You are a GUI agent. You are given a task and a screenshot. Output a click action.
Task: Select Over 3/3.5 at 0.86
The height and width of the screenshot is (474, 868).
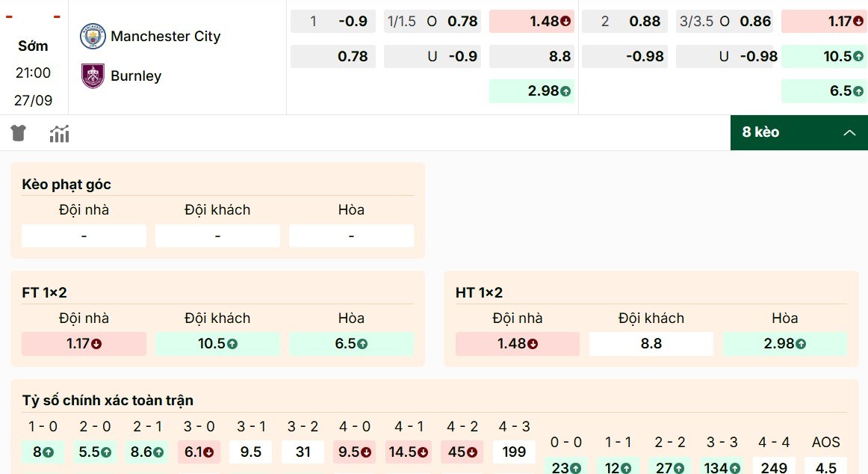coord(724,21)
